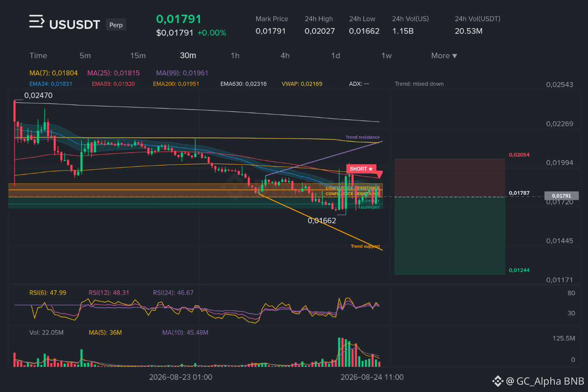Image resolution: width=588 pixels, height=392 pixels.
Task: Select the Time chart tab
Action: click(38, 56)
